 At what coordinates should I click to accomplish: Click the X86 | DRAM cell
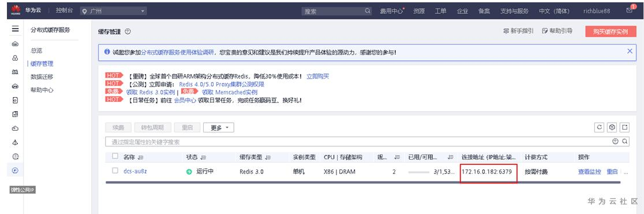340,172
